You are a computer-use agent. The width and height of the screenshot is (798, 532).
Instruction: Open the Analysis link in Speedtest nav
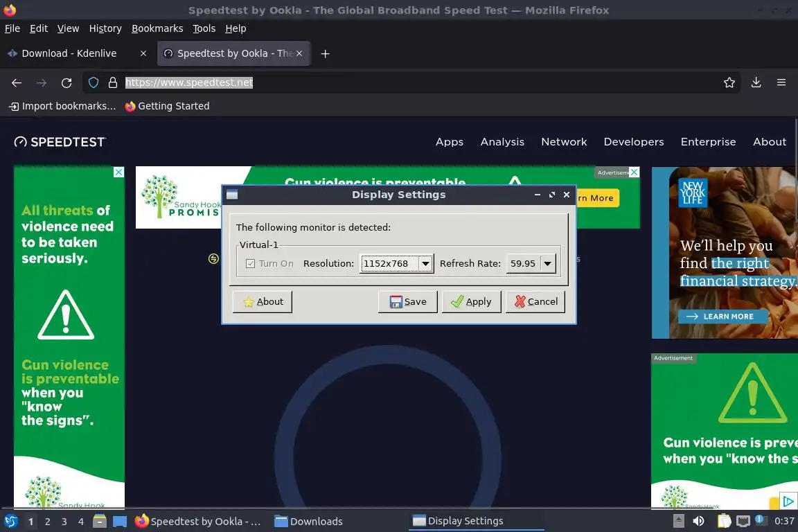pyautogui.click(x=502, y=142)
